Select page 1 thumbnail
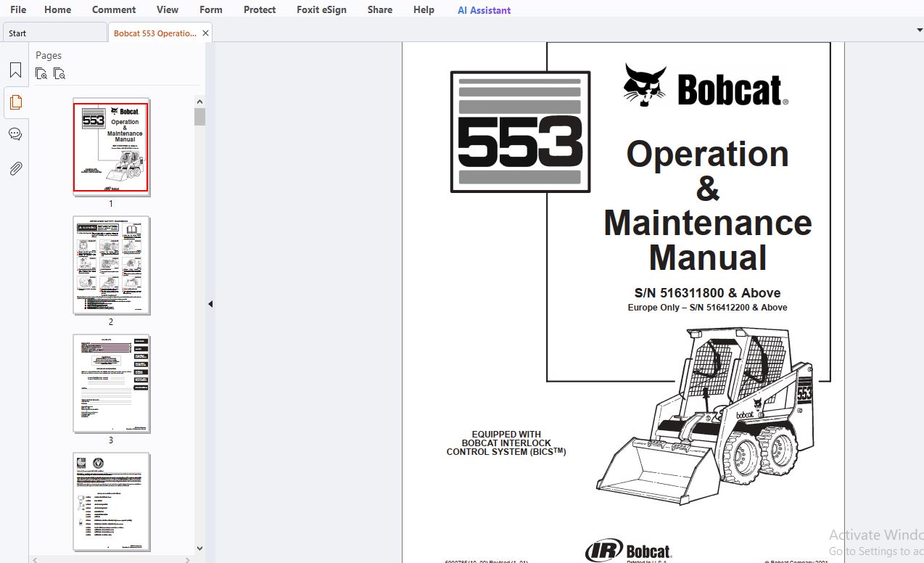This screenshot has width=924, height=563. [x=111, y=147]
